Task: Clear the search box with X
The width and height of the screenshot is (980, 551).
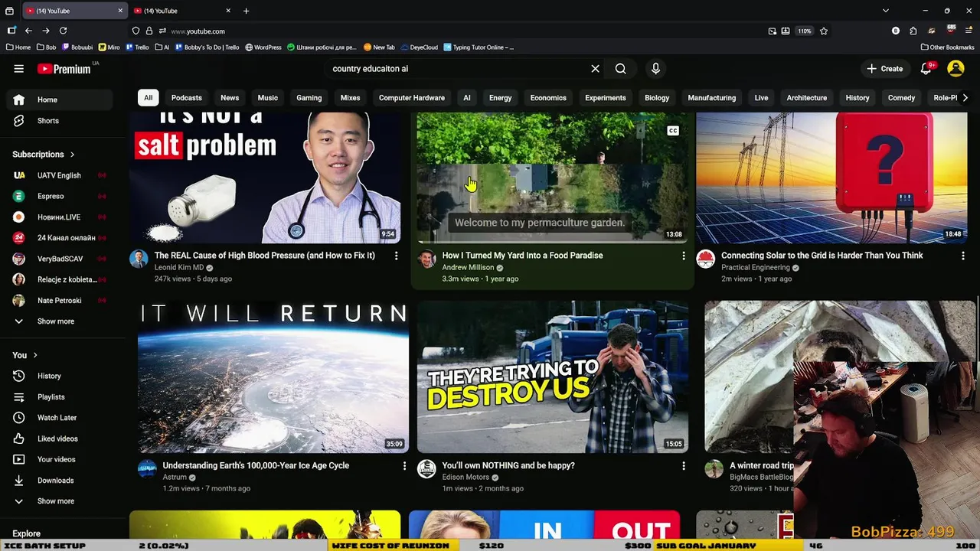Action: (x=595, y=69)
